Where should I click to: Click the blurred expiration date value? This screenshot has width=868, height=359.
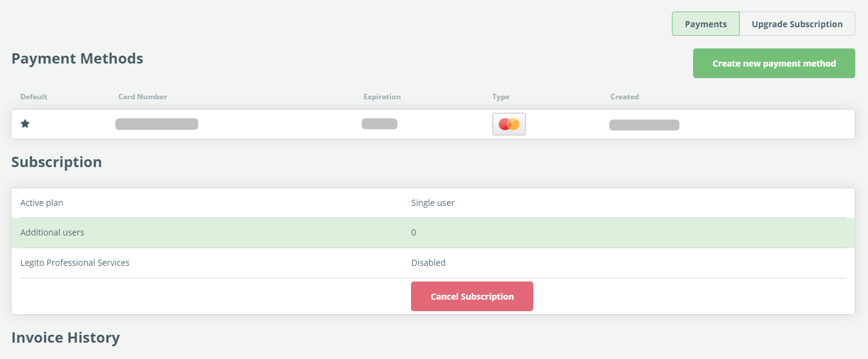(380, 124)
